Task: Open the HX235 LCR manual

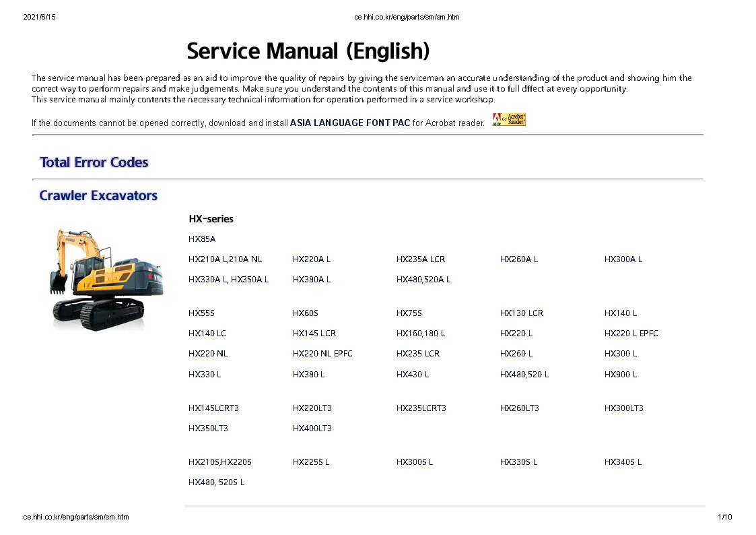Action: pyautogui.click(x=418, y=354)
